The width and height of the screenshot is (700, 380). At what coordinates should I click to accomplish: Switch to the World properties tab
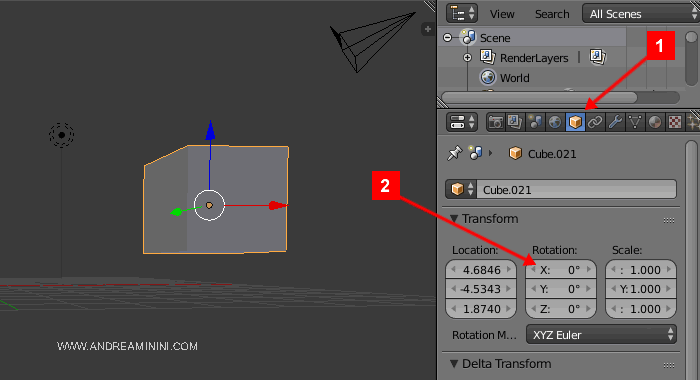click(x=555, y=122)
